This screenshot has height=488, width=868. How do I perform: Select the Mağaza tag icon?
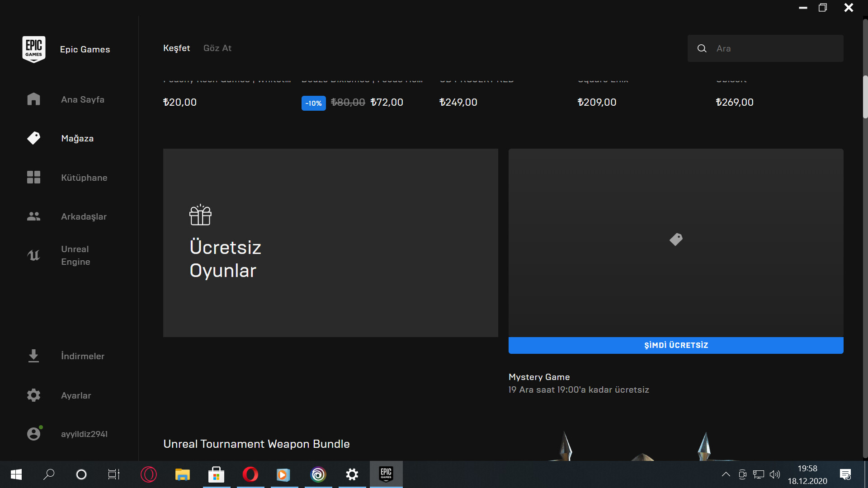click(x=33, y=138)
